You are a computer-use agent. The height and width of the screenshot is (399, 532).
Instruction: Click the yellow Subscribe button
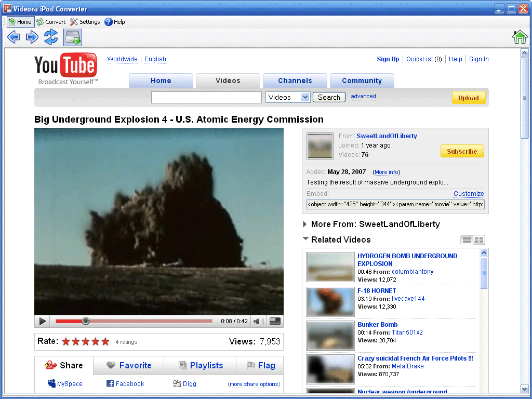point(462,151)
